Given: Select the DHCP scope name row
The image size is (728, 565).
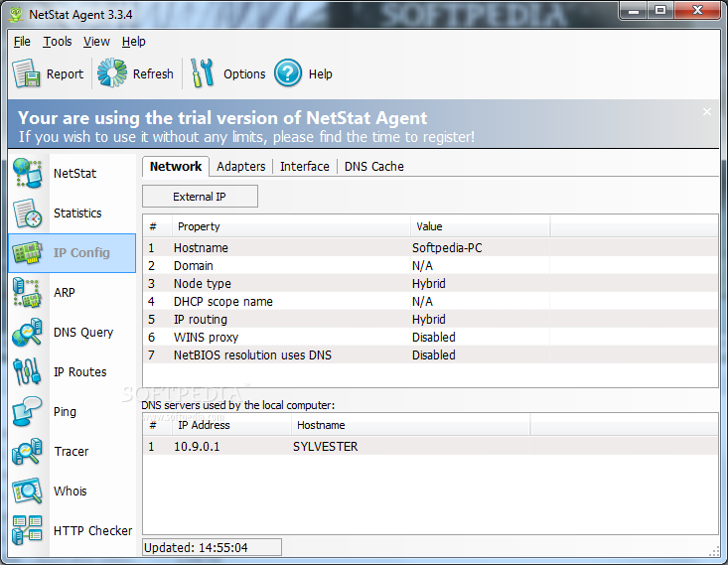Looking at the screenshot, I should pyautogui.click(x=430, y=301).
